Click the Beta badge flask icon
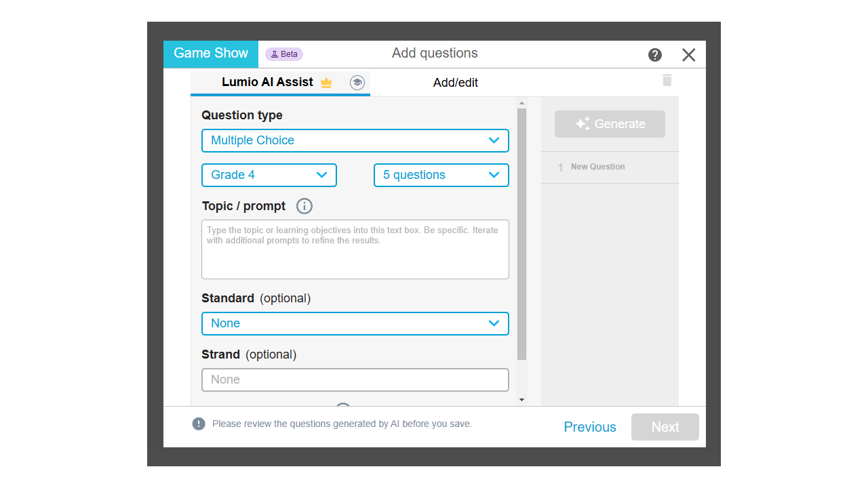868x488 pixels. pyautogui.click(x=274, y=54)
